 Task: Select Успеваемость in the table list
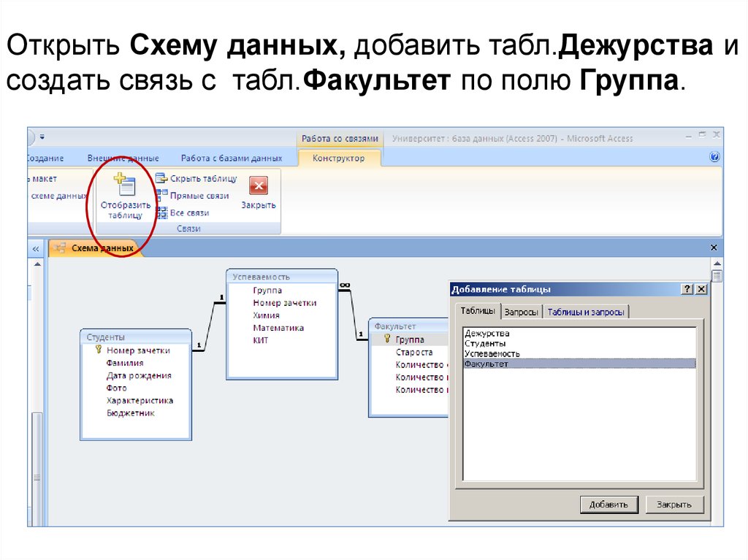click(492, 353)
